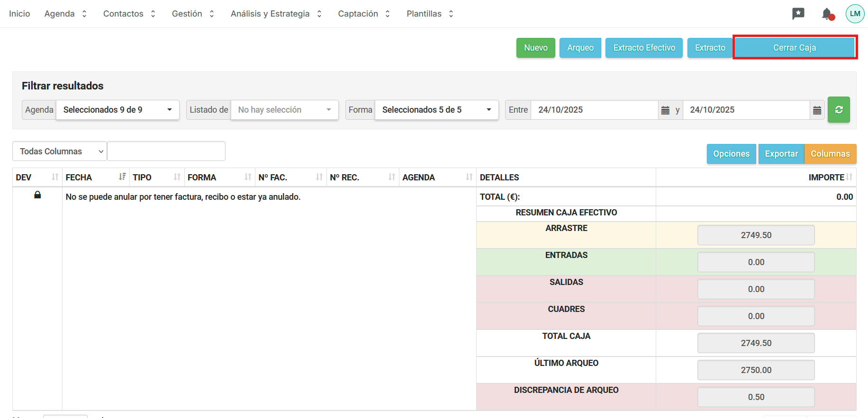The width and height of the screenshot is (868, 418).
Task: Click the lock icon in DEV column
Action: tap(37, 195)
